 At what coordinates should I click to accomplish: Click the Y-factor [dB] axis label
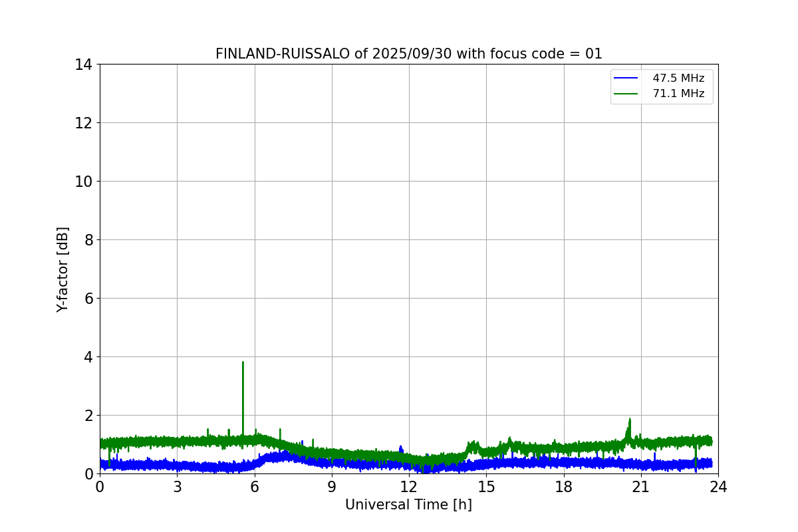tap(63, 269)
